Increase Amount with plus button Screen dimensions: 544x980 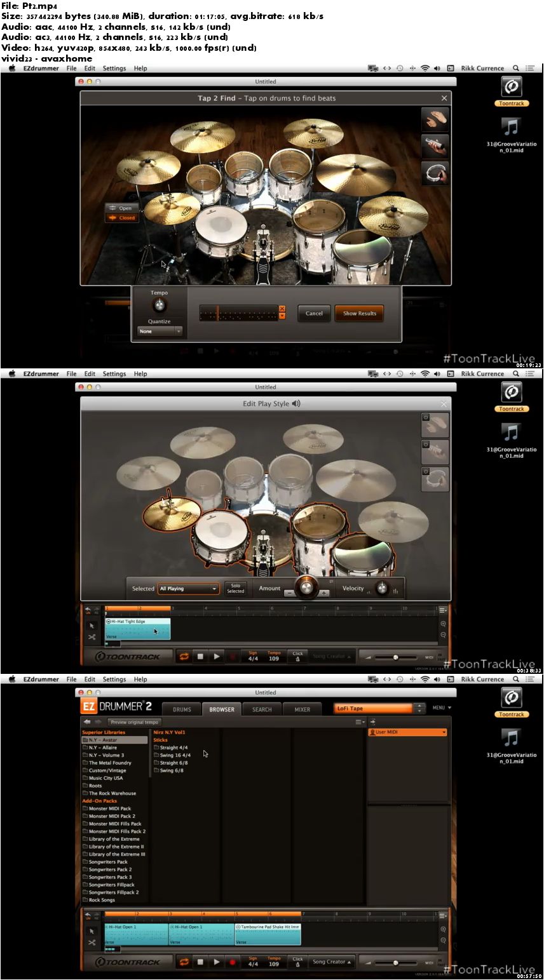(324, 593)
